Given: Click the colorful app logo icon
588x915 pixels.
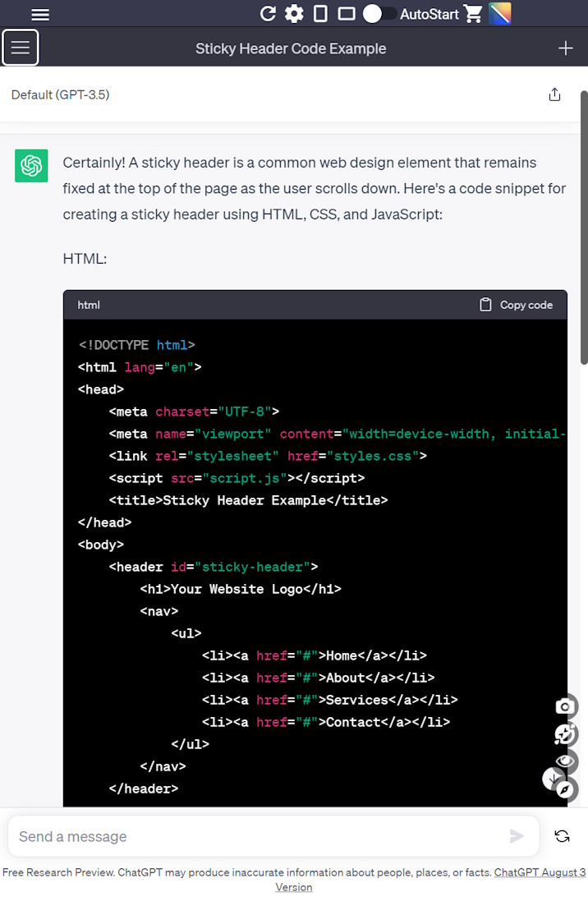Looking at the screenshot, I should (x=499, y=13).
